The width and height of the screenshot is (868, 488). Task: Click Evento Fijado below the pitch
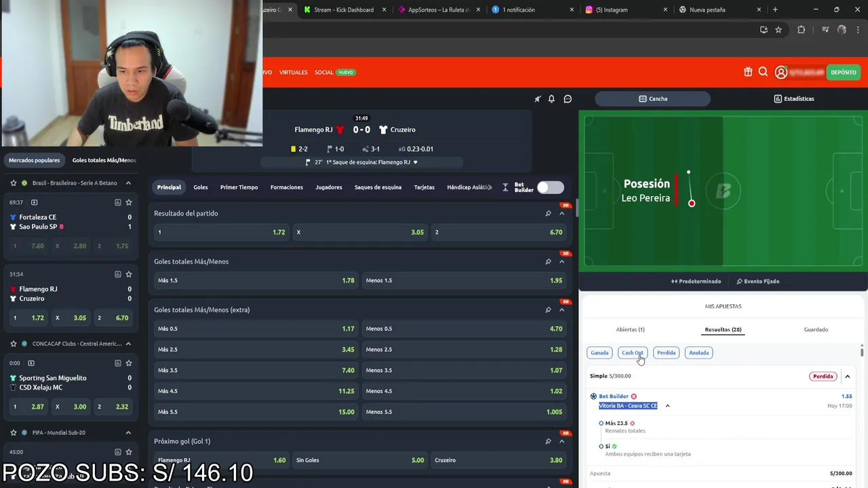(757, 281)
